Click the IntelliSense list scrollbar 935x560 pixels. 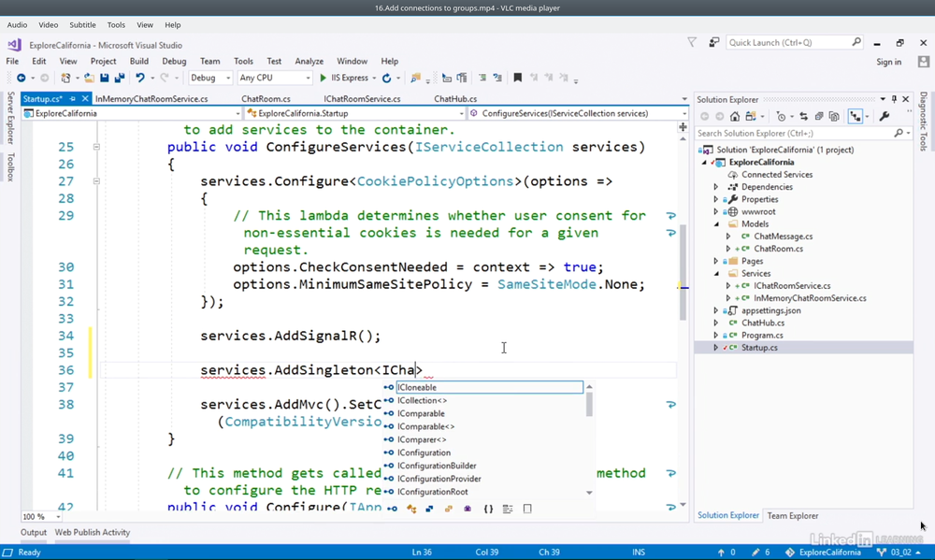pos(589,405)
